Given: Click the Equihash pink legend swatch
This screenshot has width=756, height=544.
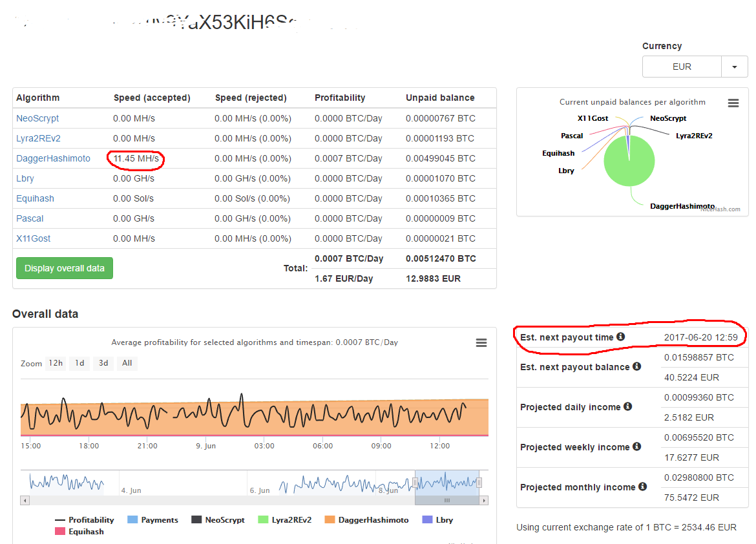Looking at the screenshot, I should (x=60, y=532).
